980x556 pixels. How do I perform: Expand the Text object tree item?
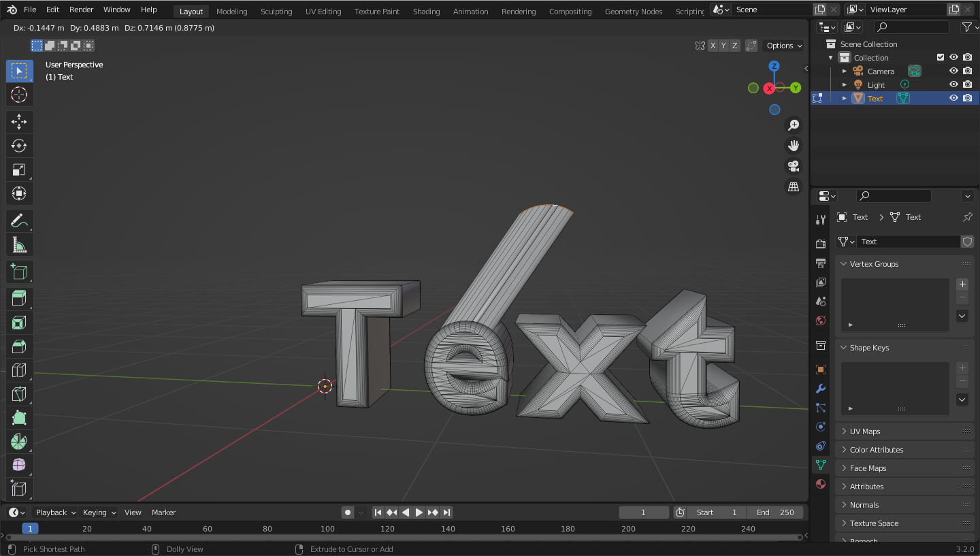point(845,98)
